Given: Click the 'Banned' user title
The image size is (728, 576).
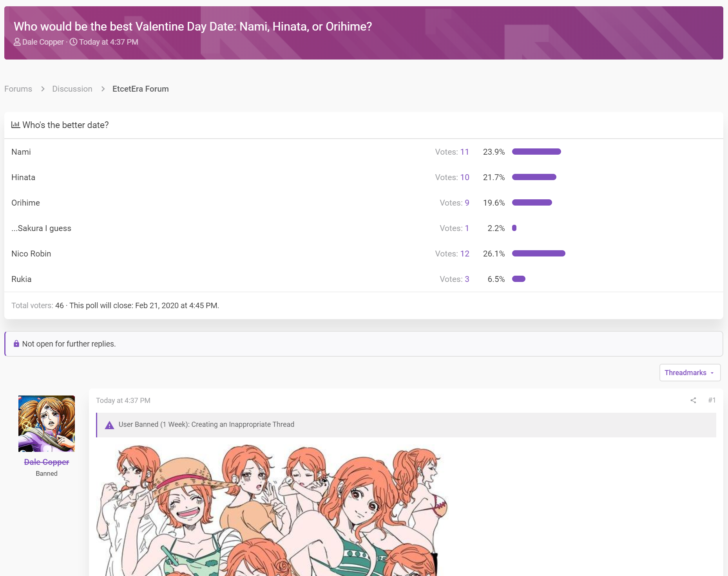Looking at the screenshot, I should 47,473.
